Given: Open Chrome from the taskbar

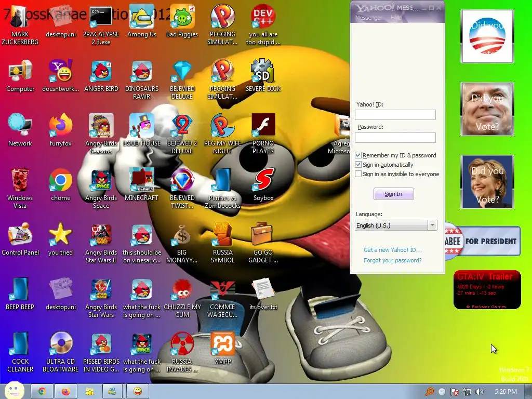Looking at the screenshot, I should coord(42,392).
